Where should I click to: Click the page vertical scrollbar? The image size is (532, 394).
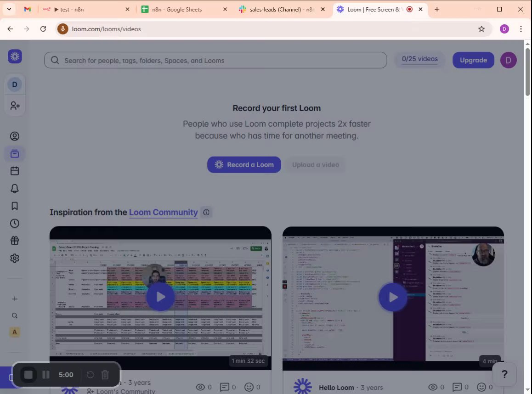[x=527, y=72]
